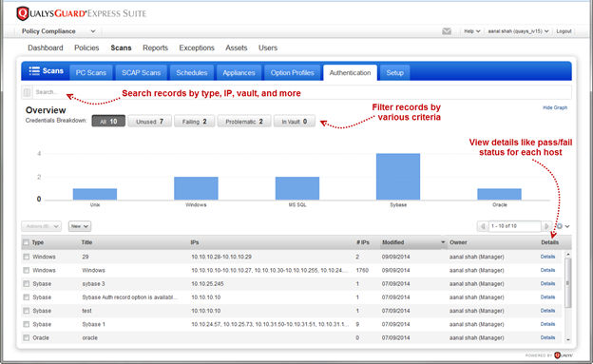Click the Unix bar in the chart
Viewport: 593px width, 364px height.
(x=95, y=194)
